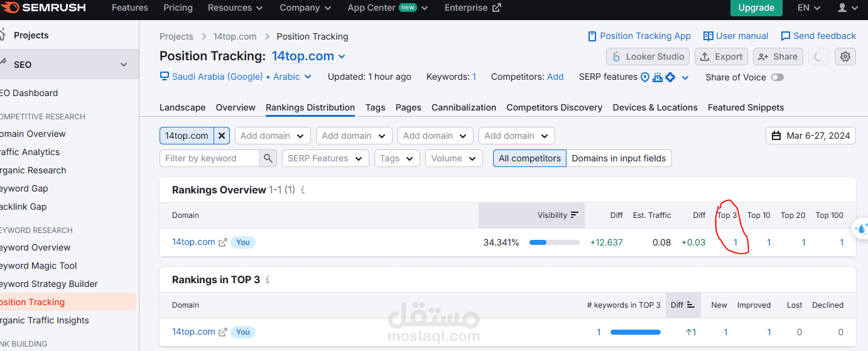Switch to the Overview tab

[x=236, y=107]
